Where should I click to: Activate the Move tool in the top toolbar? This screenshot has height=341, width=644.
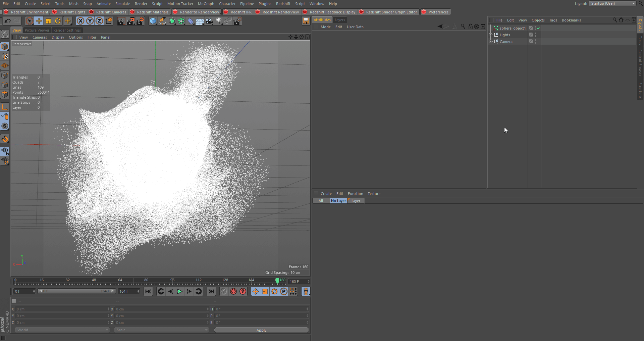39,21
